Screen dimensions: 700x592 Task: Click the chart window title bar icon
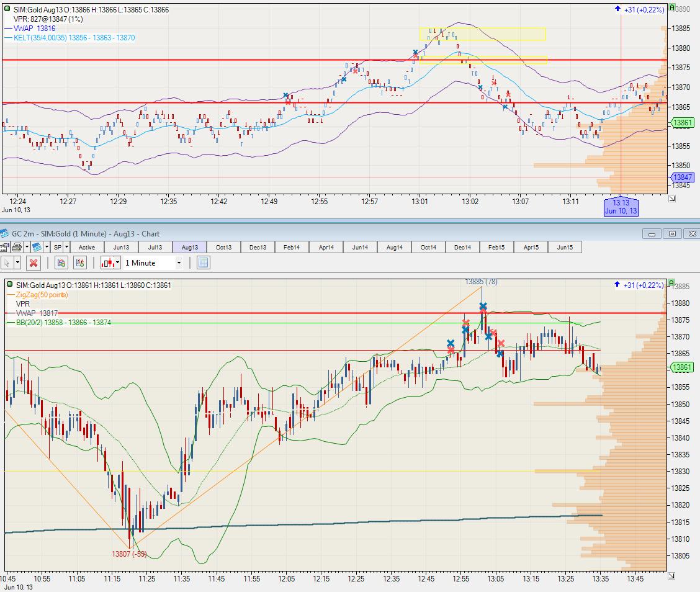(x=4, y=233)
